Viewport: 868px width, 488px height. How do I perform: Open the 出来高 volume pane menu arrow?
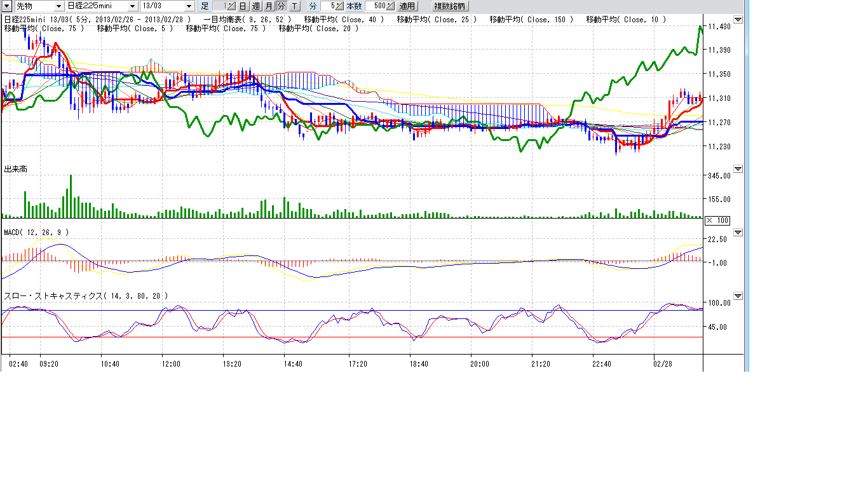click(738, 169)
